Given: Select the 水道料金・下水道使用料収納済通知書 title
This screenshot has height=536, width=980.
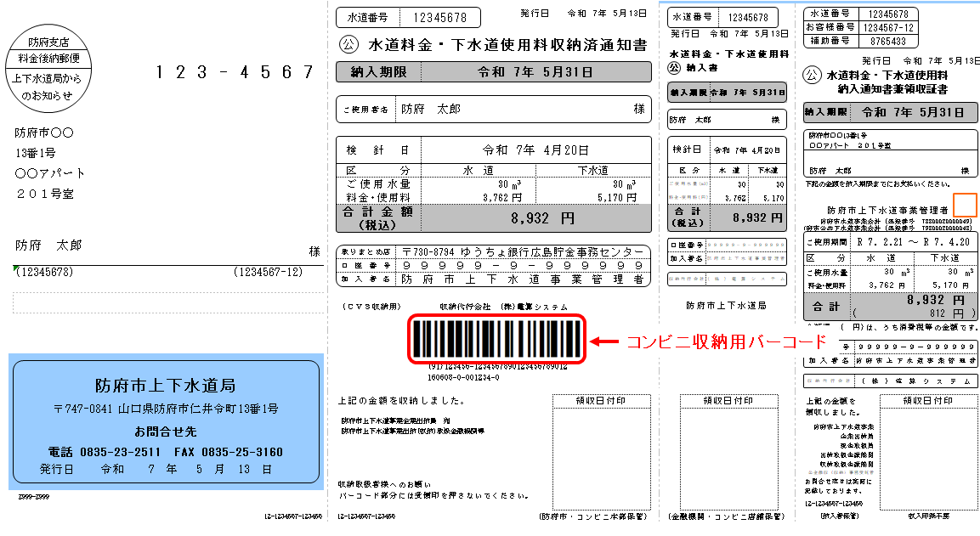Looking at the screenshot, I should 507,45.
